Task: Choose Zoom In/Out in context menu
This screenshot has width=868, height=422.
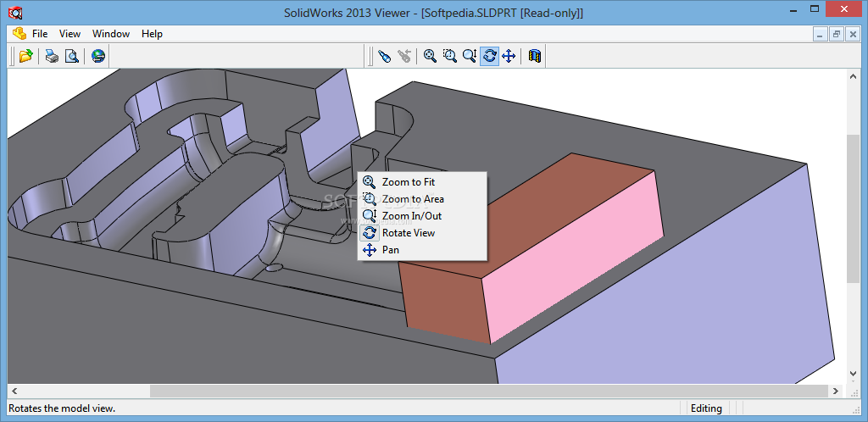Action: click(422, 216)
